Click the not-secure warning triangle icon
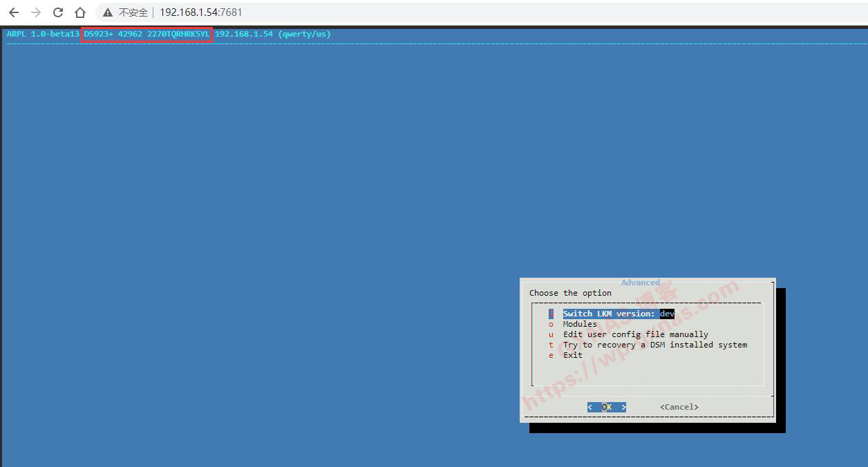 coord(108,12)
